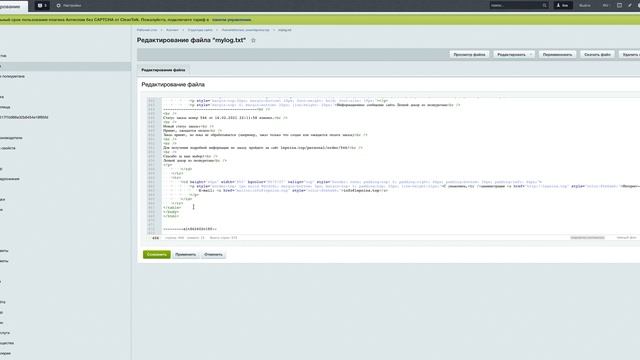Select the Редактирование файла tab
This screenshot has height=360, width=640.
coord(163,70)
